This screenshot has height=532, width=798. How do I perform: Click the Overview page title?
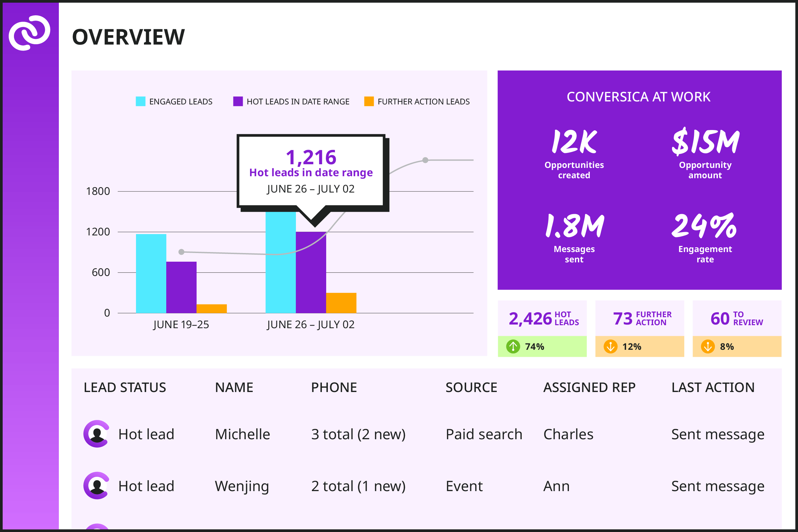(129, 37)
